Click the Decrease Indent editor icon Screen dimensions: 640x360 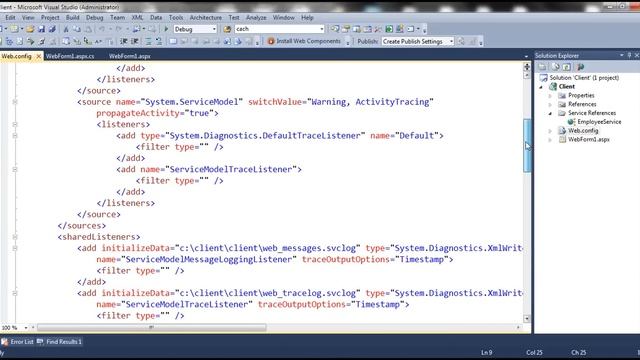[124, 41]
